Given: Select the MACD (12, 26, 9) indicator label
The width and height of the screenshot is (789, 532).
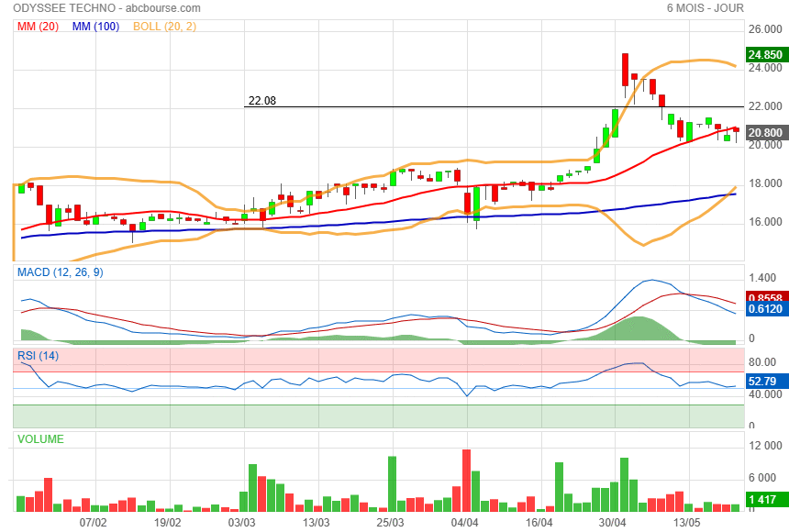Looking at the screenshot, I should 61,272.
